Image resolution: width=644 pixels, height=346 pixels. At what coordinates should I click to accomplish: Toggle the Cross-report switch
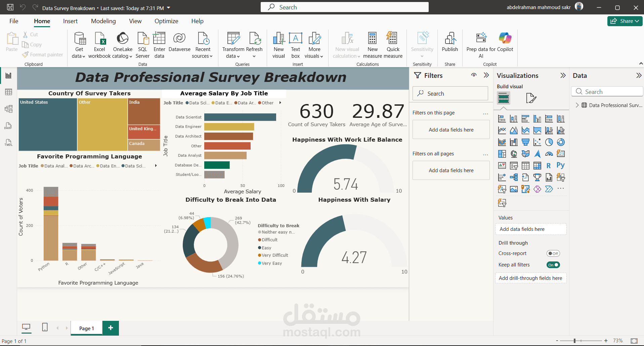point(553,253)
